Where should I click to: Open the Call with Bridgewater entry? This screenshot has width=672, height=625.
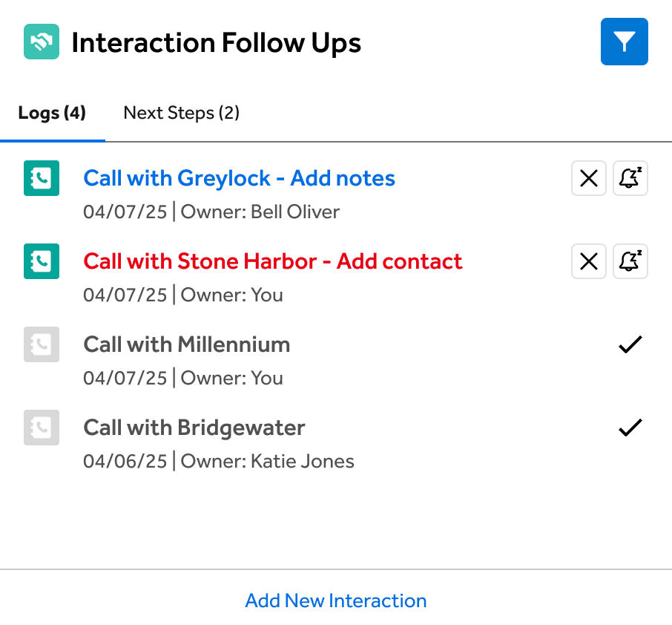194,428
